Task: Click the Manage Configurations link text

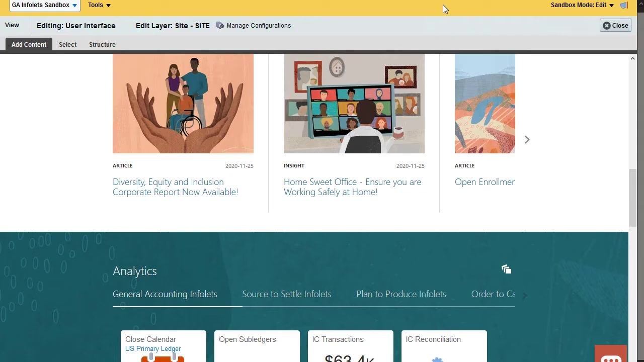Action: (x=259, y=26)
